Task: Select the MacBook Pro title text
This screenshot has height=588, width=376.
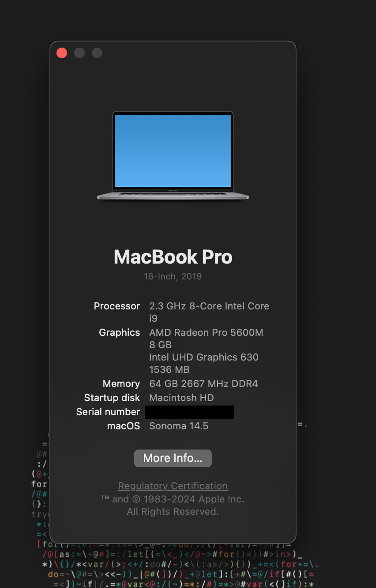Action: tap(173, 257)
